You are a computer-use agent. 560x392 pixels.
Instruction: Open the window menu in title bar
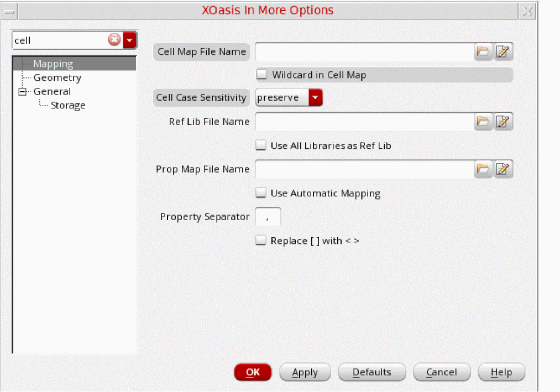pos(9,11)
